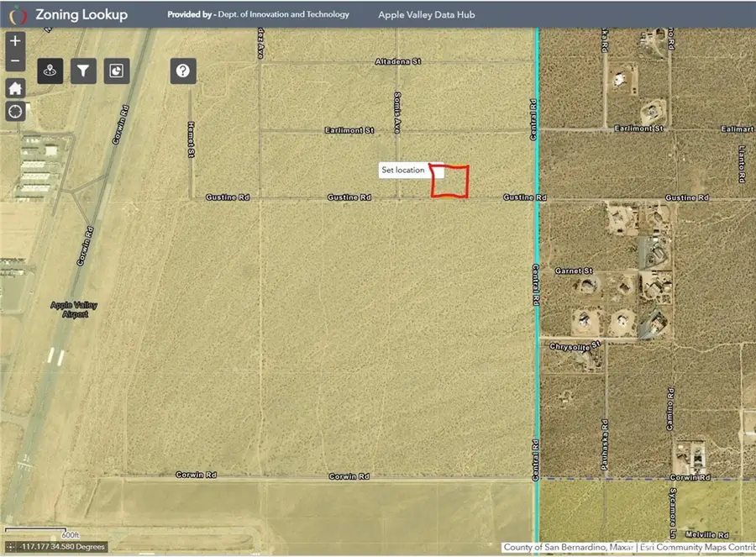Click the Apple Valley Airport label

click(74, 310)
